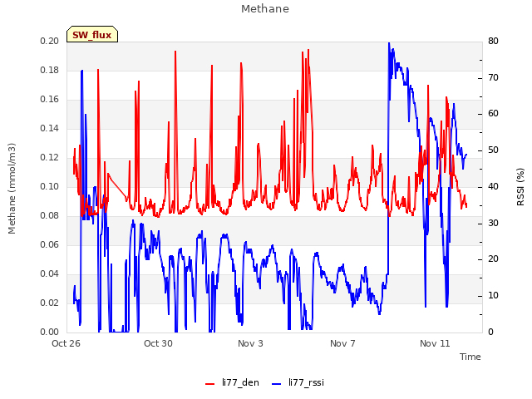Click the Nov 3 x-axis tick label
532x399 pixels.
(x=250, y=343)
